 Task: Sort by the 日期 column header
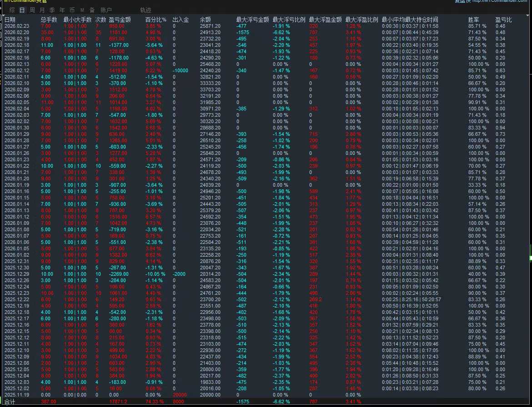[10, 20]
